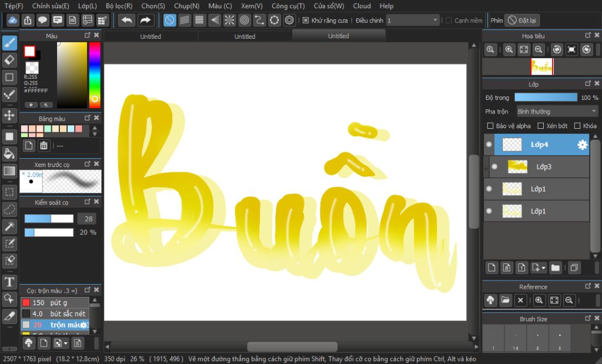Detach the Reference panel
The width and height of the screenshot is (602, 364).
(x=588, y=286)
